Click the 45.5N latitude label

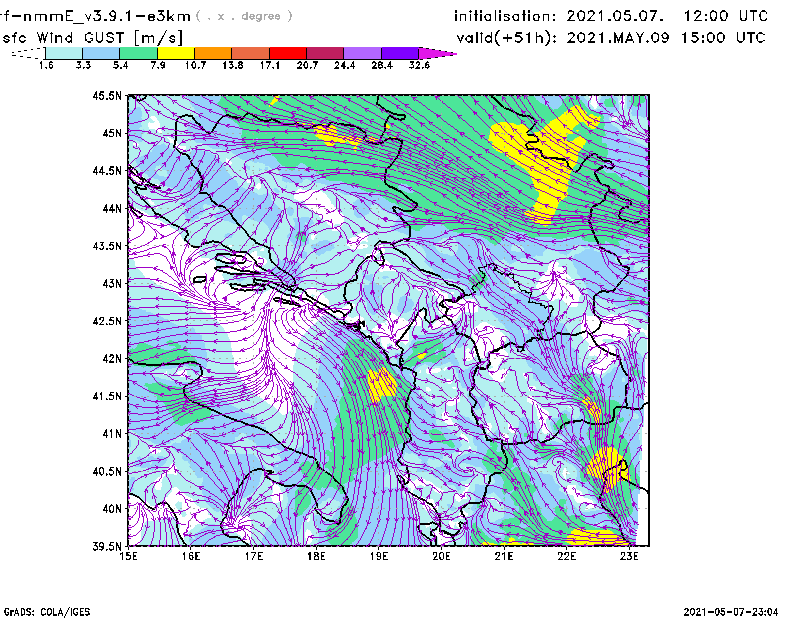tap(107, 95)
